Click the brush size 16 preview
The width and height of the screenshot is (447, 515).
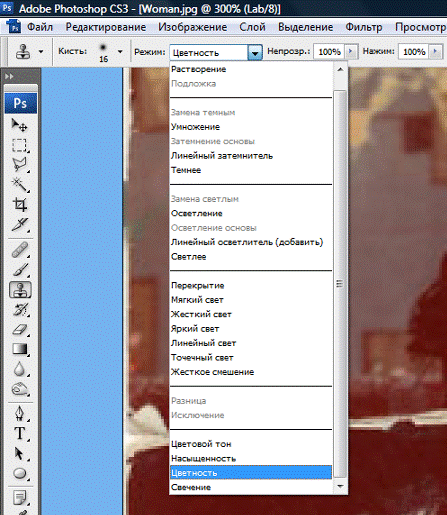[103, 52]
